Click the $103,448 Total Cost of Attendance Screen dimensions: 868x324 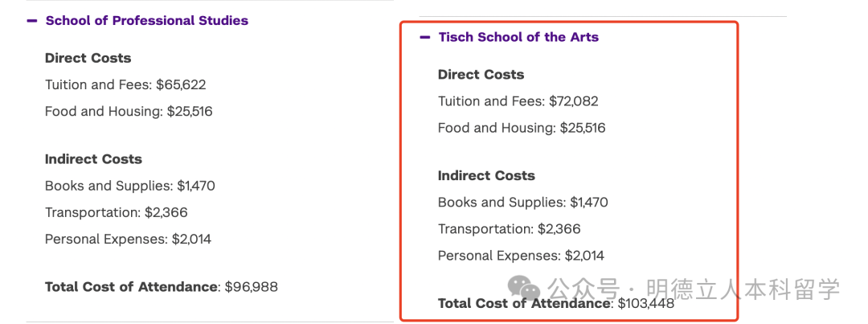556,304
